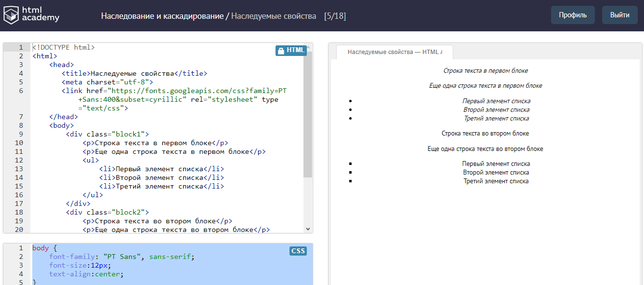The height and width of the screenshot is (285, 644).
Task: Click line number 9 in HTML gutter
Action: 20,134
